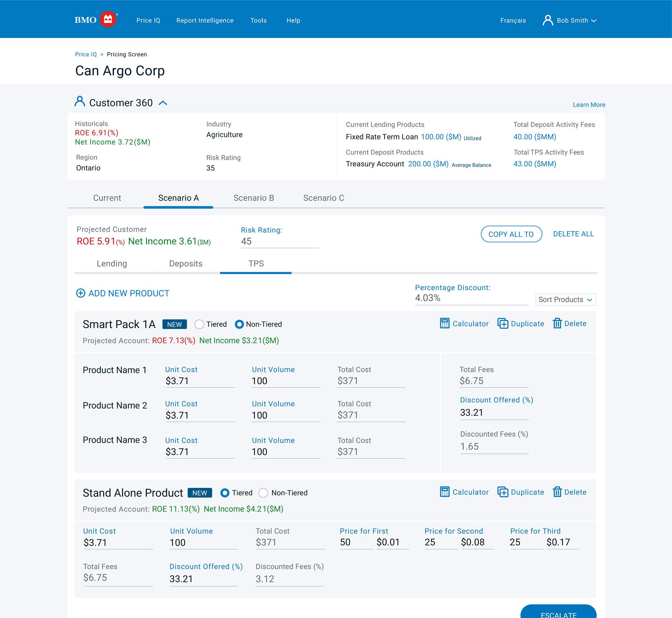Screen dimensions: 672x618
Task: Click the Smart Pack 1A Delete trash icon
Action: click(x=557, y=323)
